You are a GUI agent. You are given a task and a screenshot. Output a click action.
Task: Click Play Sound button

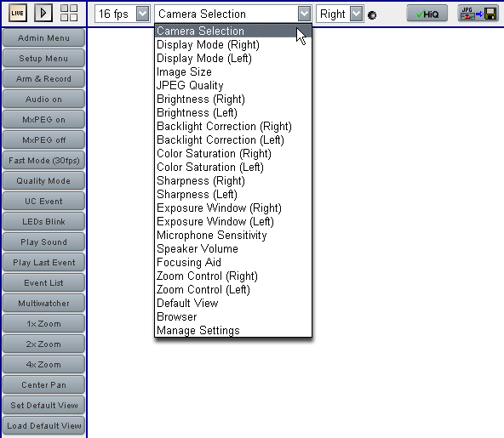pyautogui.click(x=43, y=242)
